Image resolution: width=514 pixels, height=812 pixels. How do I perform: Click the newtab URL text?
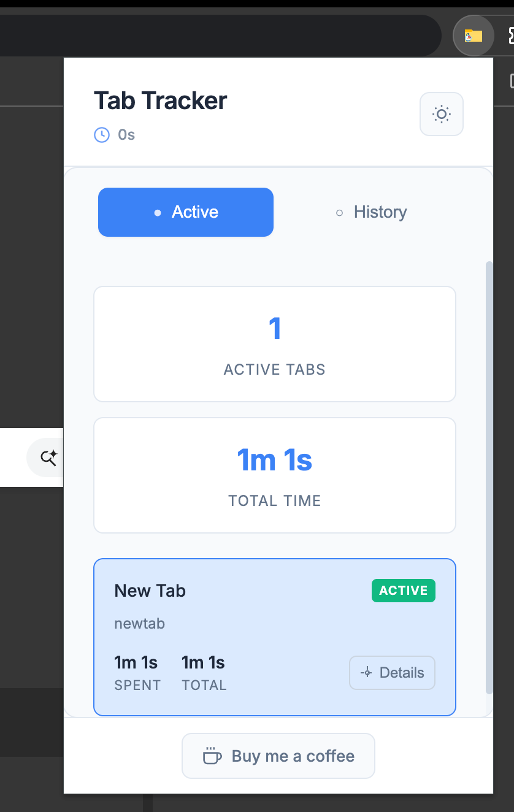pyautogui.click(x=140, y=624)
